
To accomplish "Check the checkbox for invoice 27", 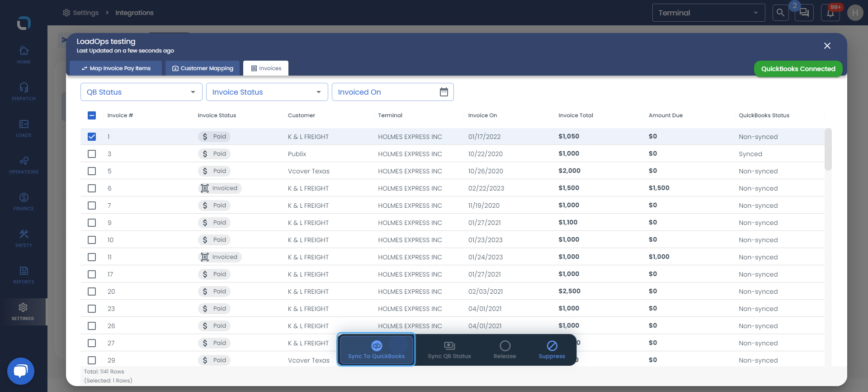I will coord(92,343).
